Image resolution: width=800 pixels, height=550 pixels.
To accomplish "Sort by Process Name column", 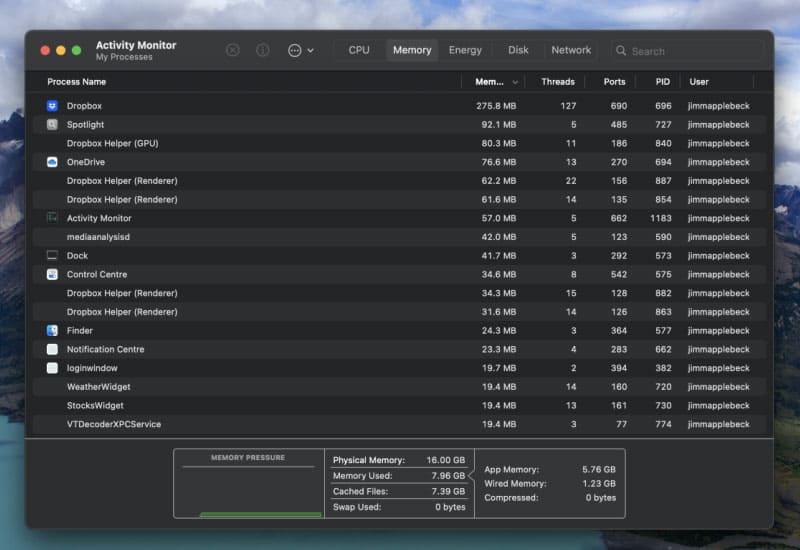I will pos(77,82).
